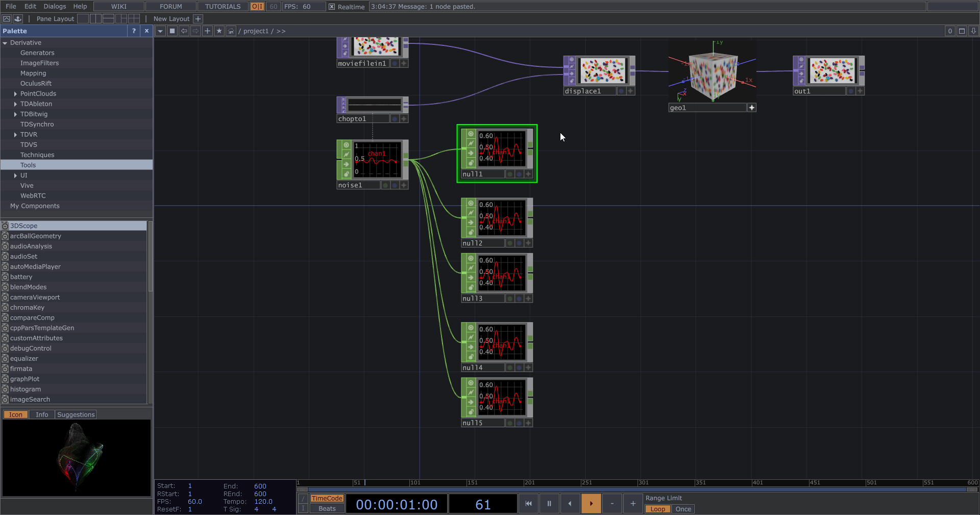Toggle the lock flag on null1 node
Viewport: 980px width, 515px height.
(471, 162)
